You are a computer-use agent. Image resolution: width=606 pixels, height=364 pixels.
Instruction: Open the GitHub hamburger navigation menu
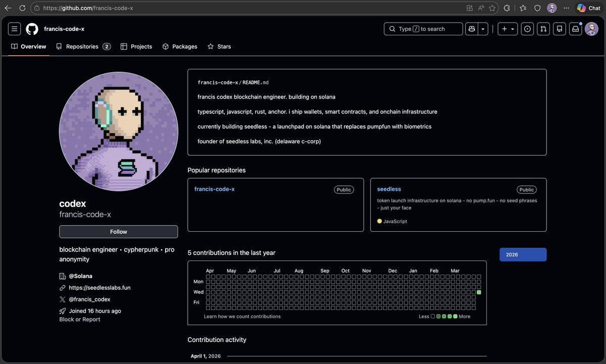tap(14, 29)
